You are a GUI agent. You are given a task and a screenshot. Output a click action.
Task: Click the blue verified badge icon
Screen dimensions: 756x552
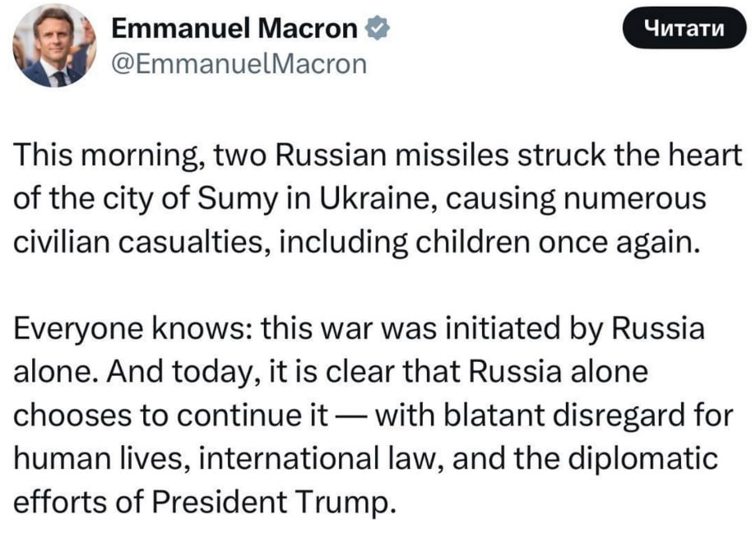pyautogui.click(x=378, y=28)
